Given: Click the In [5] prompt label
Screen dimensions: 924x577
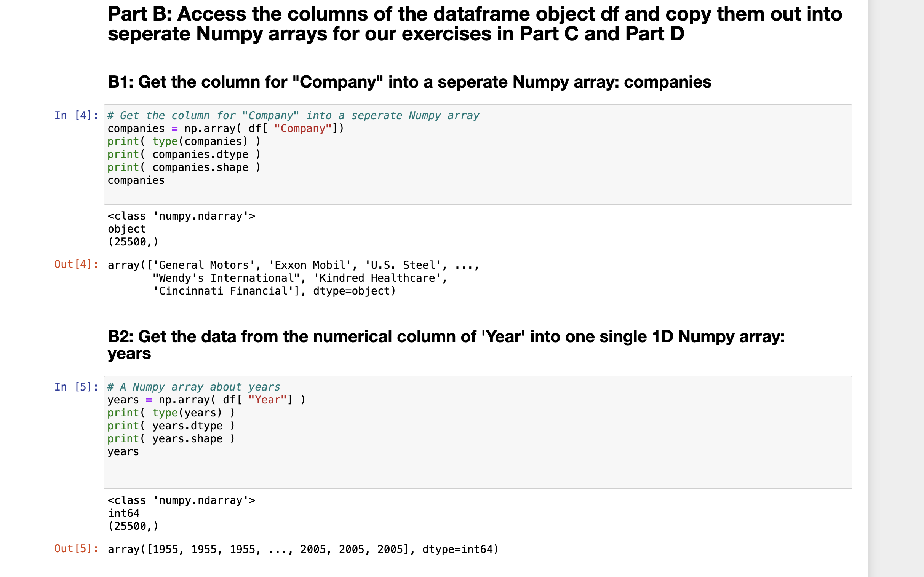Looking at the screenshot, I should tap(76, 387).
